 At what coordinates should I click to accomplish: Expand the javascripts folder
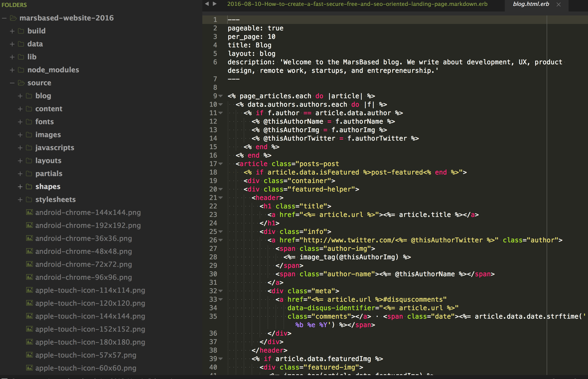pos(20,148)
